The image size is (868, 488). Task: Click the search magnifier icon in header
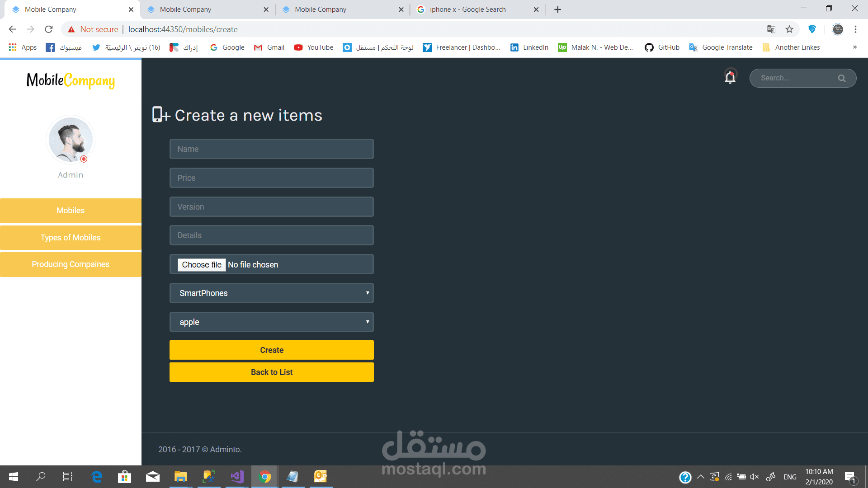point(841,78)
